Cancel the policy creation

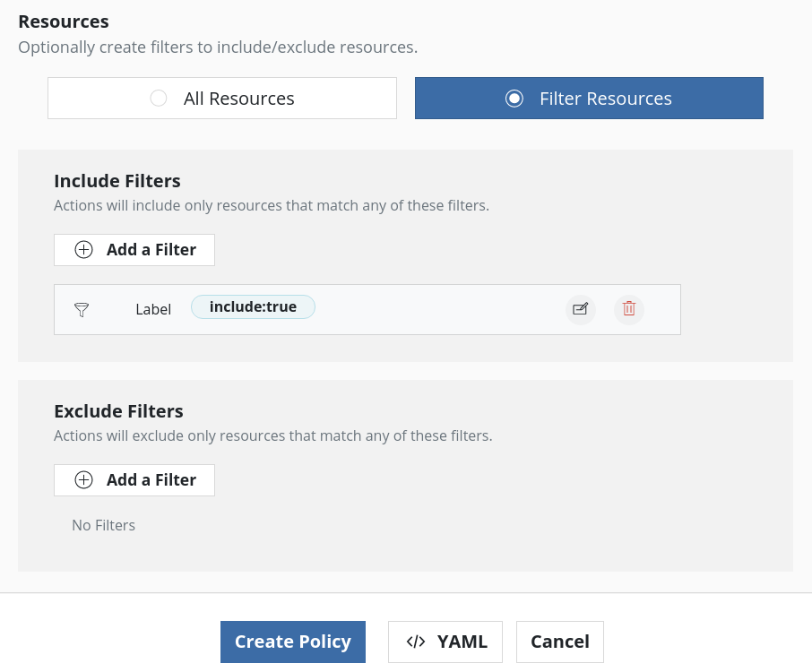pos(560,642)
